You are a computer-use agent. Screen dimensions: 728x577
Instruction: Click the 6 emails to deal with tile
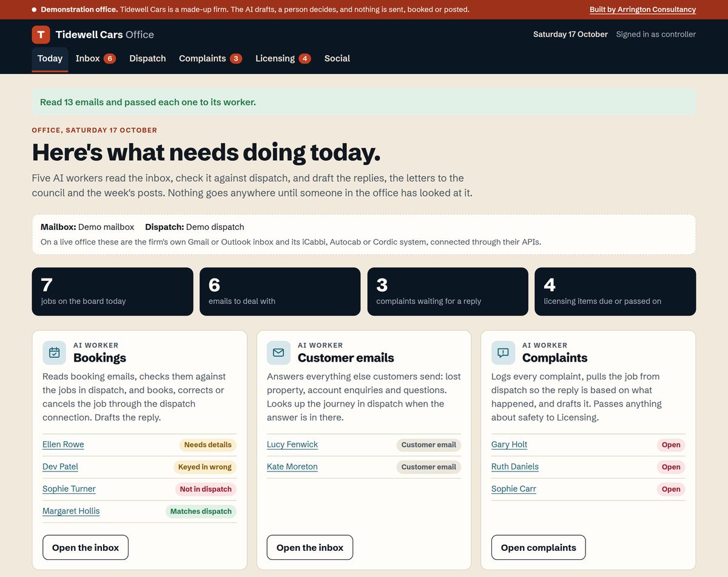click(280, 292)
